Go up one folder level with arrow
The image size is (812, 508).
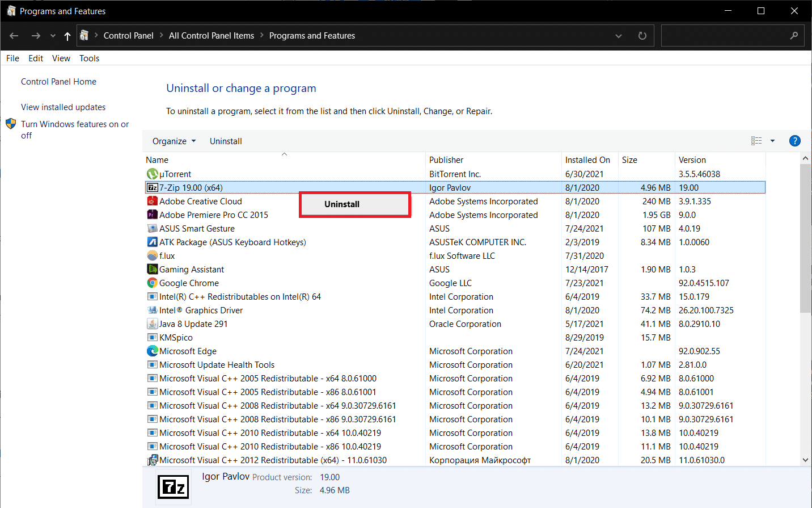[x=67, y=36]
